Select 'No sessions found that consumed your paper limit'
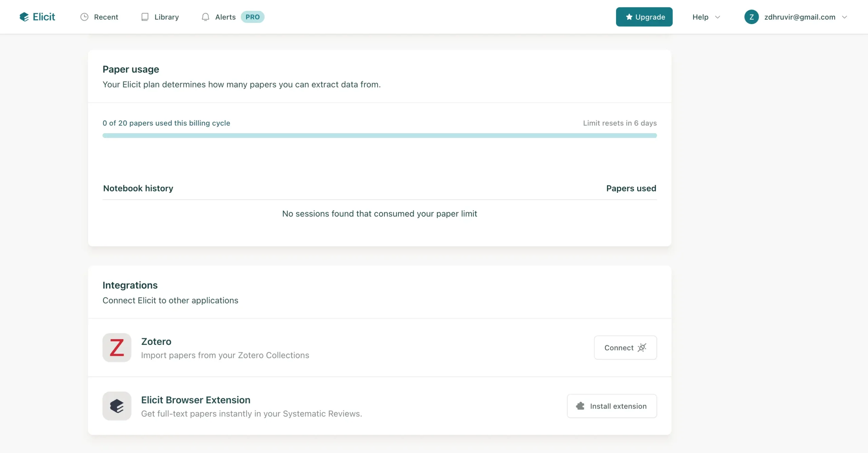868x453 pixels. point(379,214)
